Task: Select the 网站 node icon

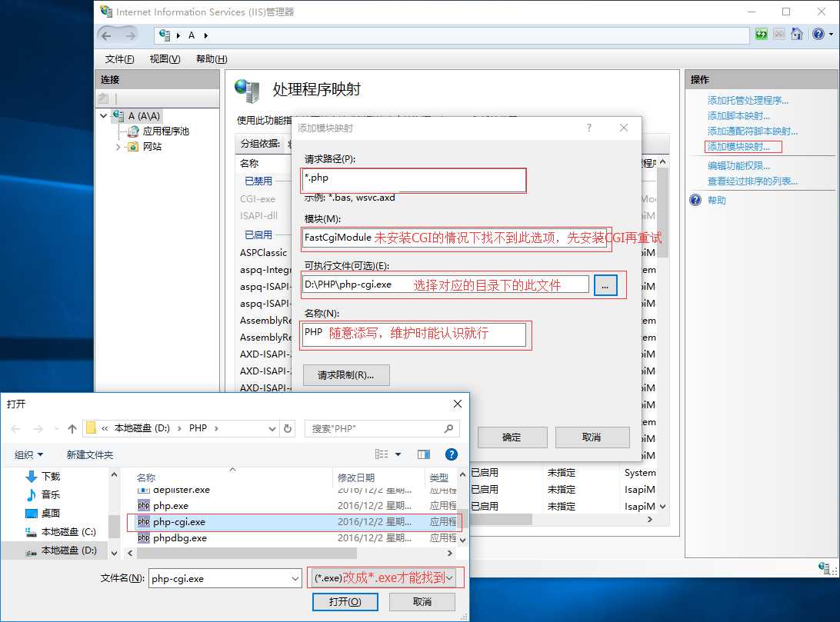Action: click(x=133, y=147)
